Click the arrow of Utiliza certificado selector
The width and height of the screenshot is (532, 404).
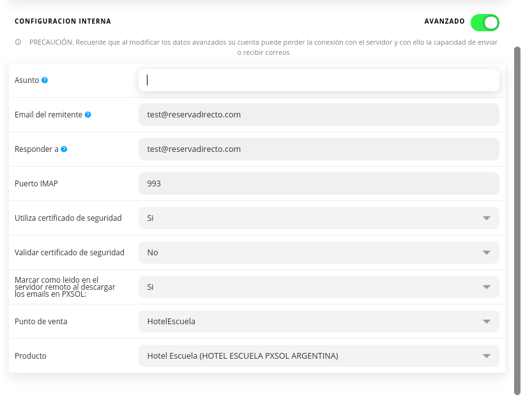coord(487,218)
